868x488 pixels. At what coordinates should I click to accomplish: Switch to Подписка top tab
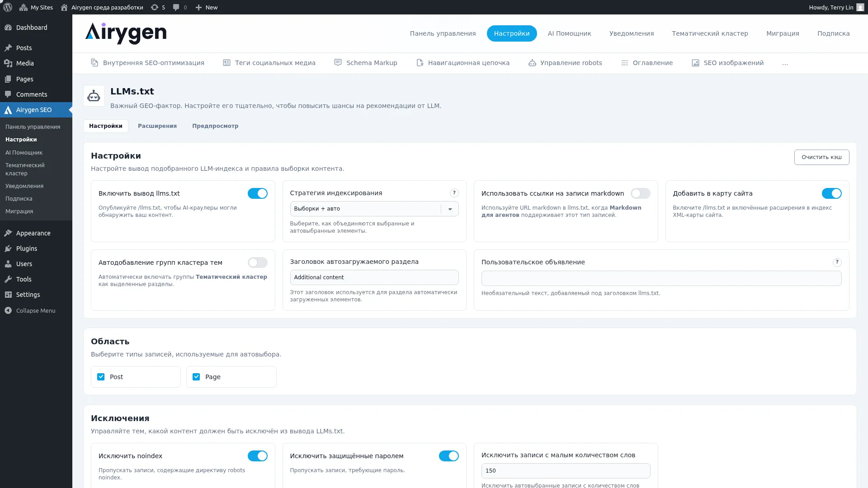click(833, 33)
